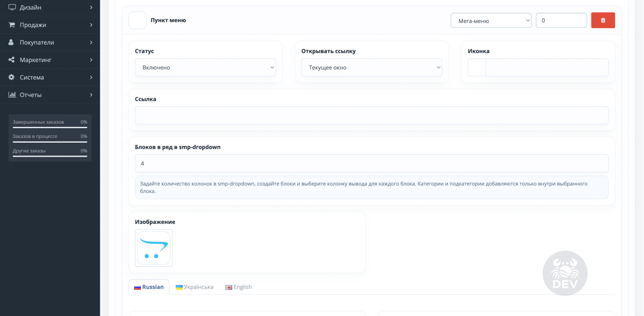Click the Другие заказы progress bar
Viewport: 644px width, 316px height.
coord(50,156)
